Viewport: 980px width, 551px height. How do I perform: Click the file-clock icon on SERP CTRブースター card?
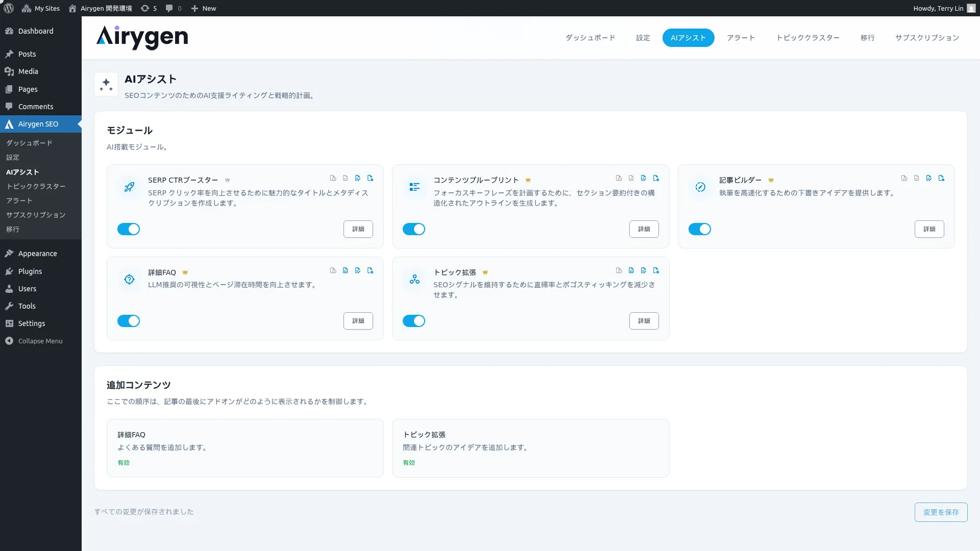333,178
